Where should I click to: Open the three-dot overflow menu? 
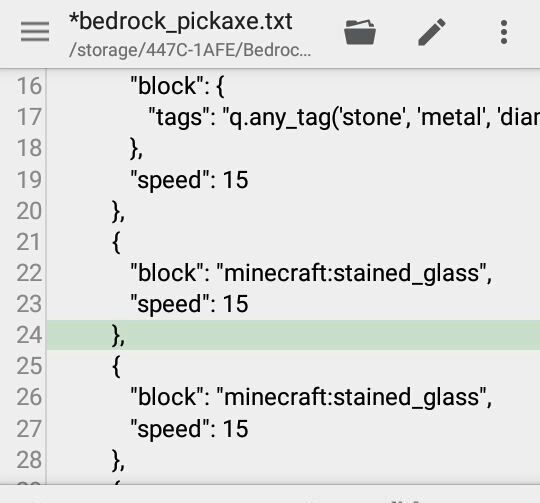(504, 32)
